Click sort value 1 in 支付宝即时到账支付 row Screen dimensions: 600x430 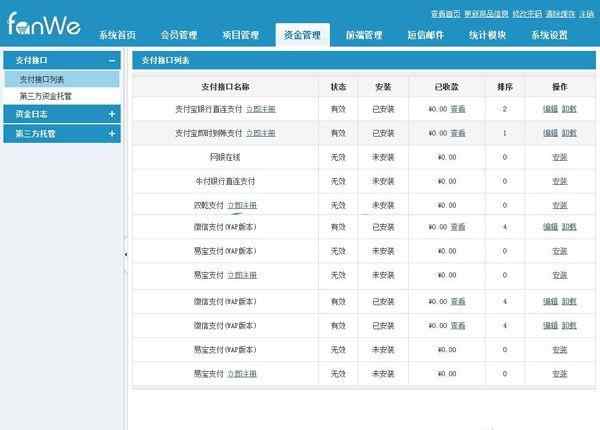pos(504,133)
